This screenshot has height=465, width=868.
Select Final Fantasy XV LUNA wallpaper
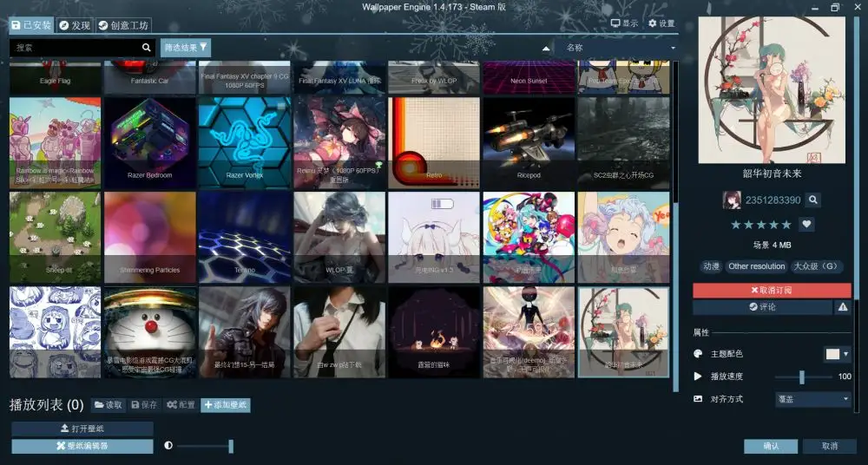(x=339, y=77)
